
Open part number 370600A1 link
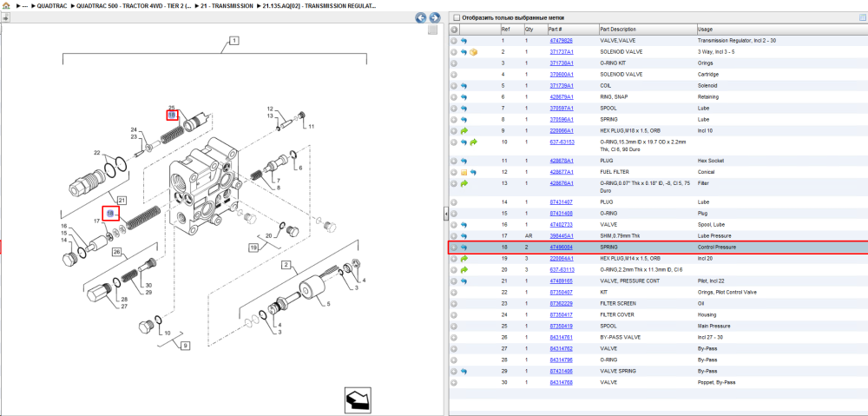click(562, 74)
